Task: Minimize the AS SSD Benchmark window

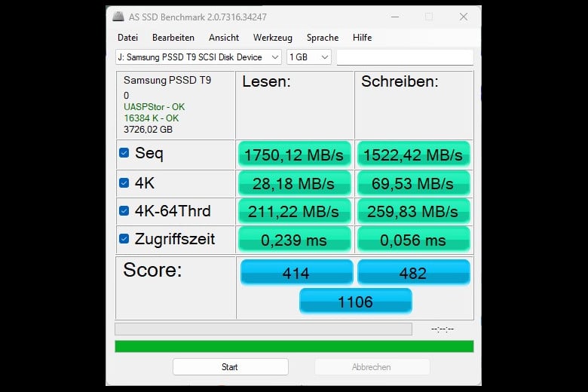Action: pyautogui.click(x=395, y=17)
